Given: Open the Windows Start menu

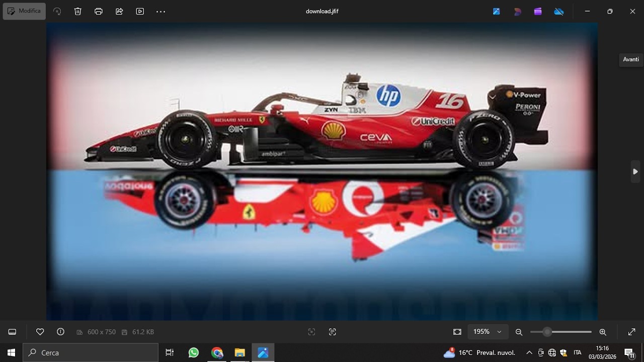Looking at the screenshot, I should coord(11,352).
